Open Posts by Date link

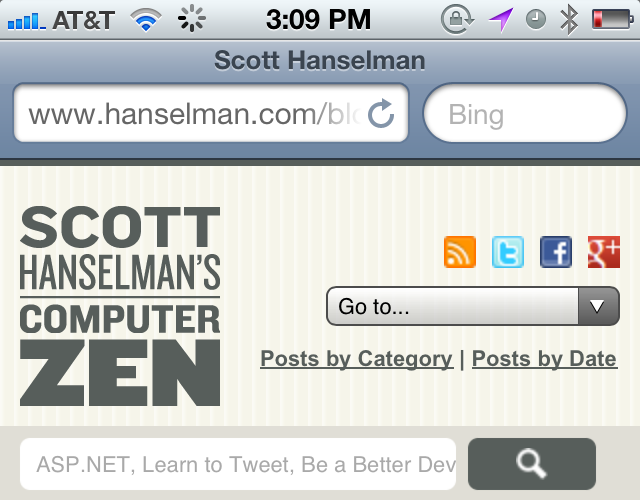[544, 359]
